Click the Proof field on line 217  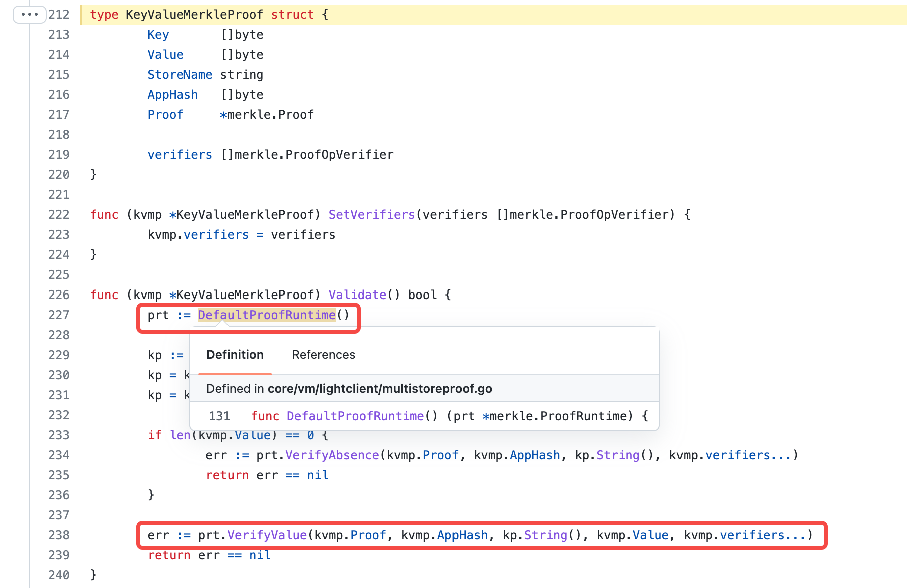[x=165, y=115]
